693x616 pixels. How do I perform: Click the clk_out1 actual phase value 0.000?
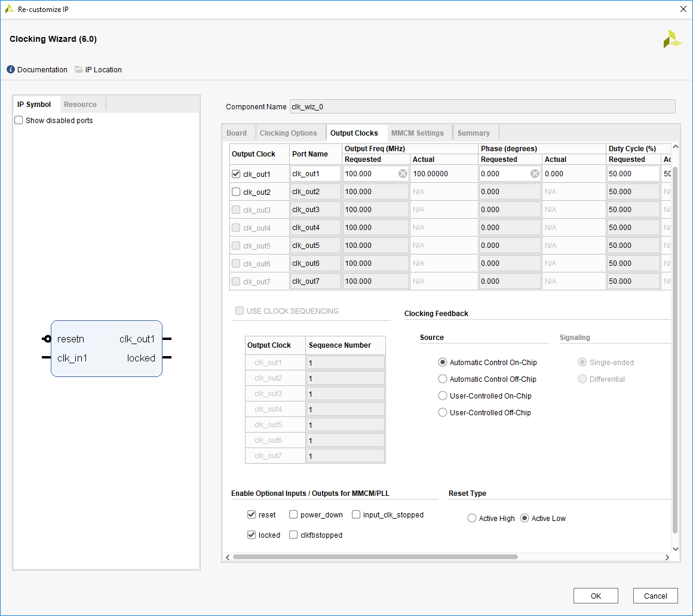click(x=554, y=174)
